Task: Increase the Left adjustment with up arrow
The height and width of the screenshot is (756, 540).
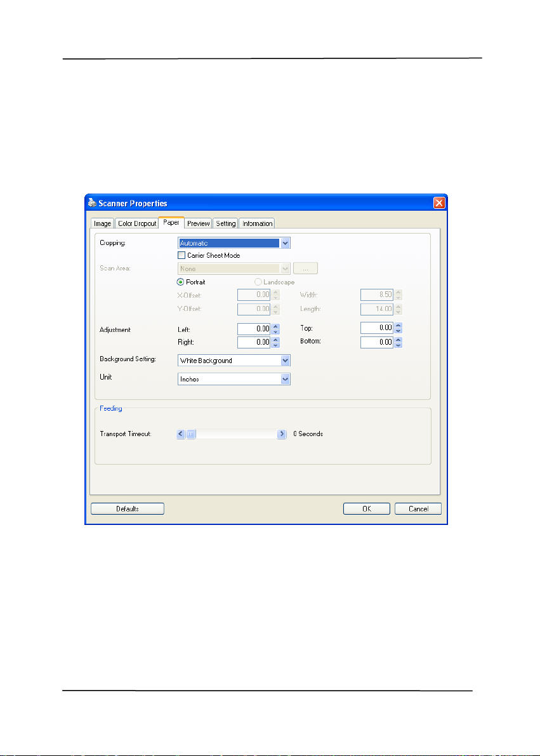Action: tap(275, 326)
